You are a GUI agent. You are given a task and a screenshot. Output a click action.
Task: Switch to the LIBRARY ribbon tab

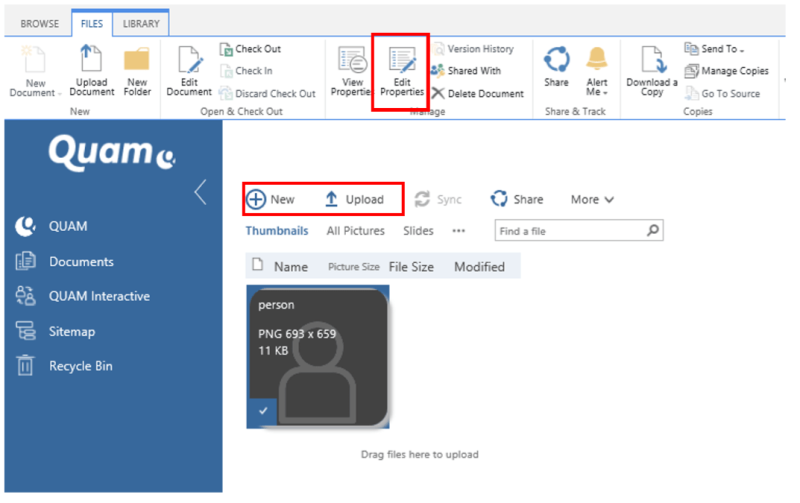[139, 23]
